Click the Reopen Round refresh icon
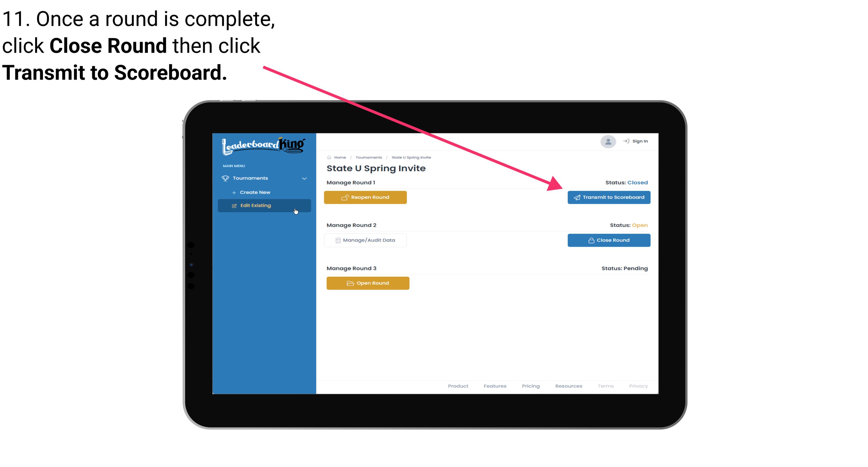This screenshot has width=868, height=467. point(345,197)
